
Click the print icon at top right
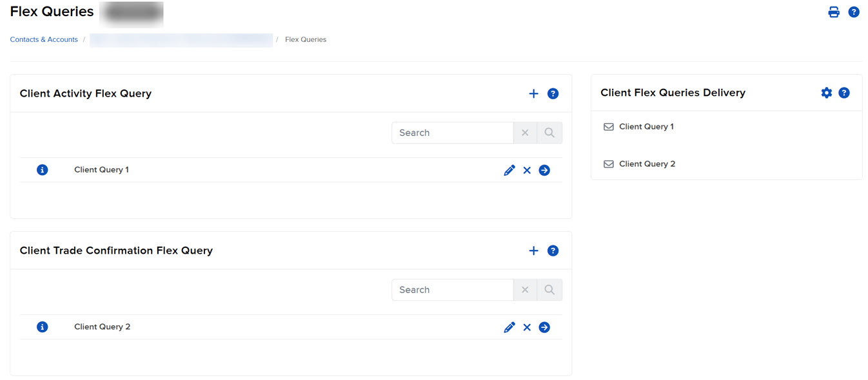834,12
